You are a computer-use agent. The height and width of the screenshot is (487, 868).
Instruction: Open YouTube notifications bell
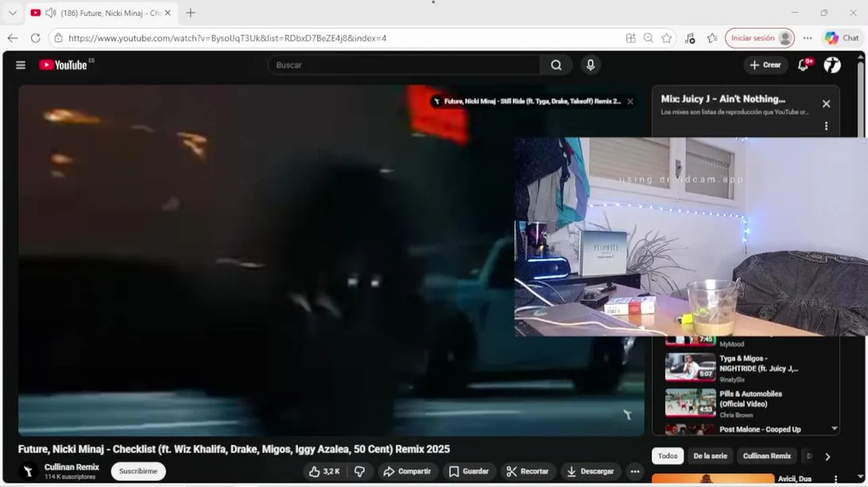(804, 65)
